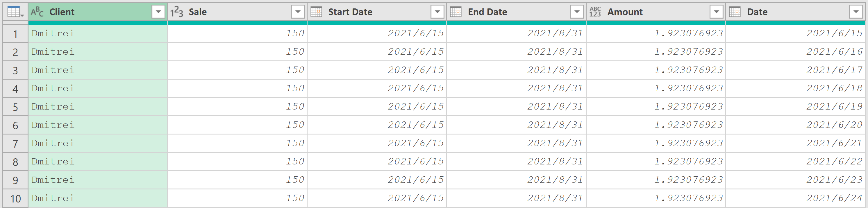868x208 pixels.
Task: Click the date type icon for Start Date
Action: click(316, 12)
